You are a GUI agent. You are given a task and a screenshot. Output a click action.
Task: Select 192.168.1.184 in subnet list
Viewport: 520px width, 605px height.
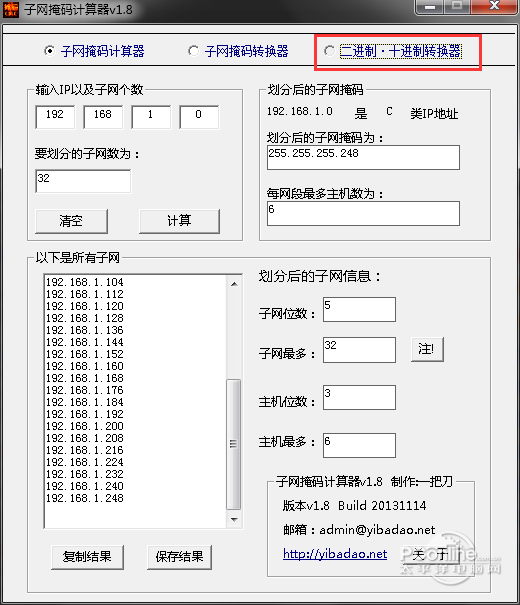(x=84, y=402)
